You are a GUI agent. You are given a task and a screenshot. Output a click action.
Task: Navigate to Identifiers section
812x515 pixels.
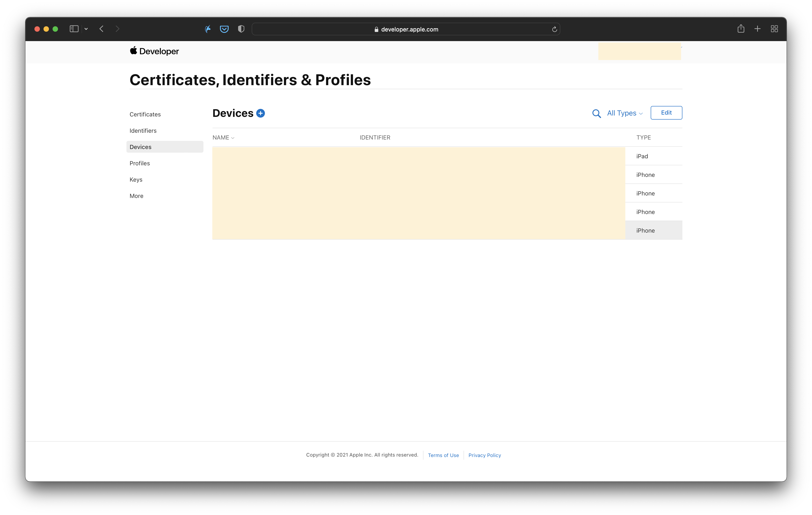pyautogui.click(x=143, y=131)
